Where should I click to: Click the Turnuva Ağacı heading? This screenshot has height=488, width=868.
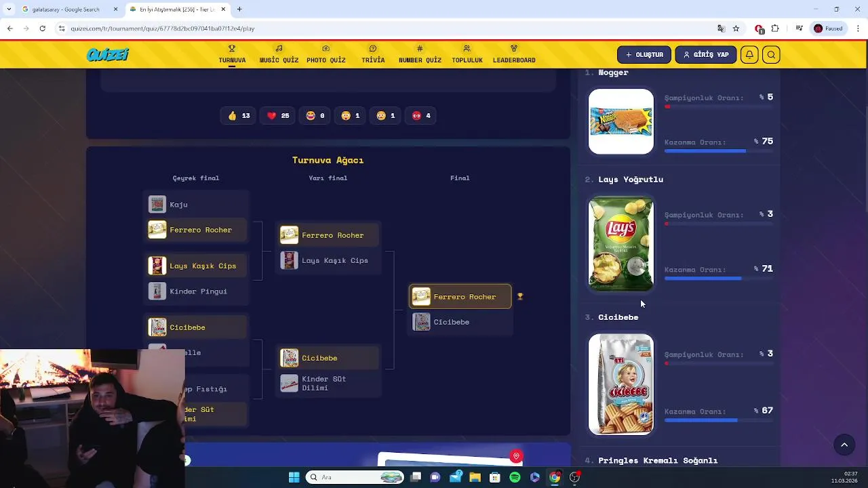(328, 160)
